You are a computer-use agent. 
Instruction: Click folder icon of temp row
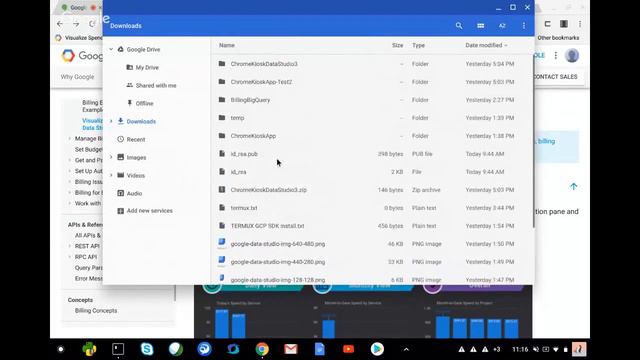222,118
